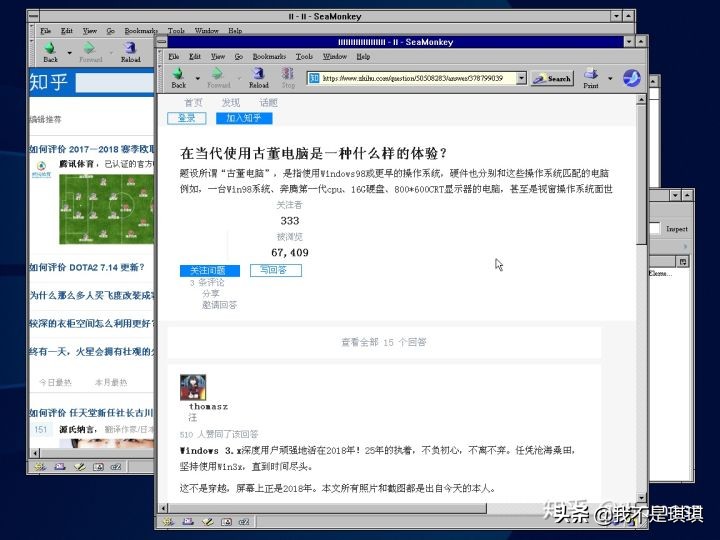The width and height of the screenshot is (720, 540).
Task: Click the 写回答 button
Action: point(276,270)
